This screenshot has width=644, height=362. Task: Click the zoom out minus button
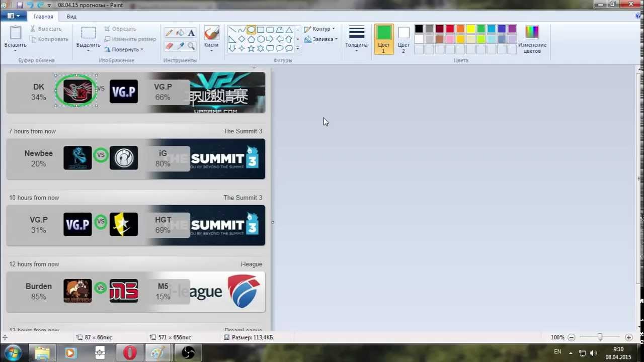pos(572,337)
